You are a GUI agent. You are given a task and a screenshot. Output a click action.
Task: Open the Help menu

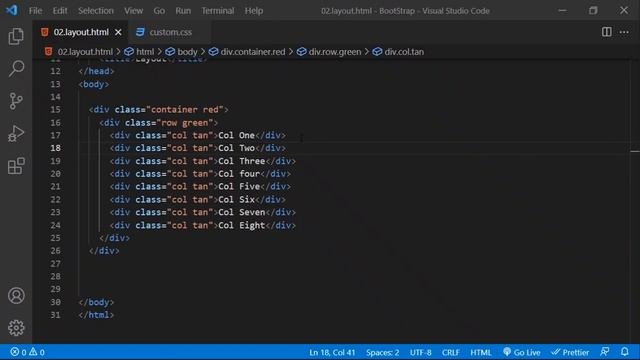pyautogui.click(x=253, y=11)
